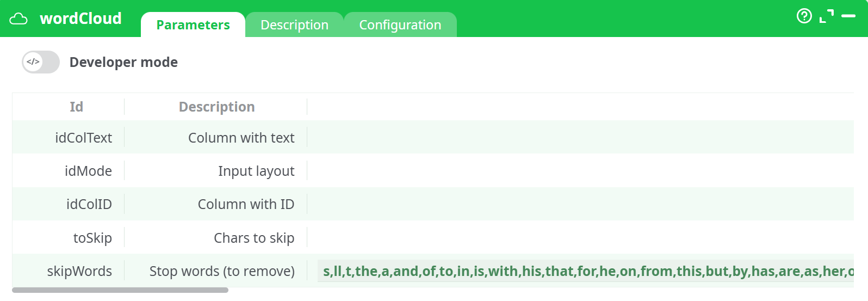Select the skipWords parameter row

(x=79, y=271)
